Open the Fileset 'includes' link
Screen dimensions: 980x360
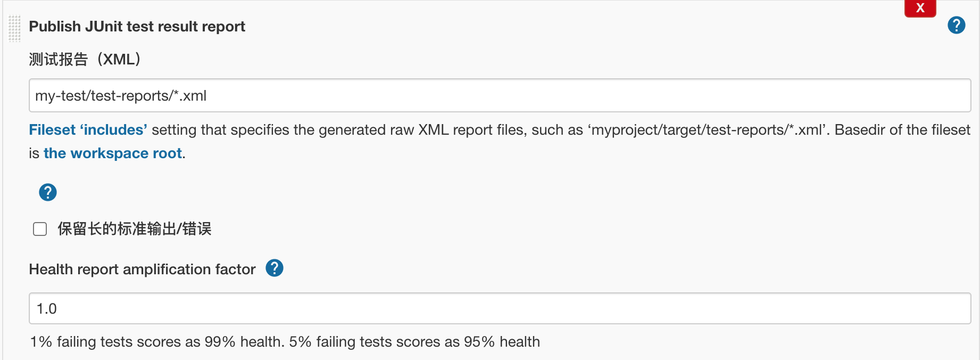[88, 130]
